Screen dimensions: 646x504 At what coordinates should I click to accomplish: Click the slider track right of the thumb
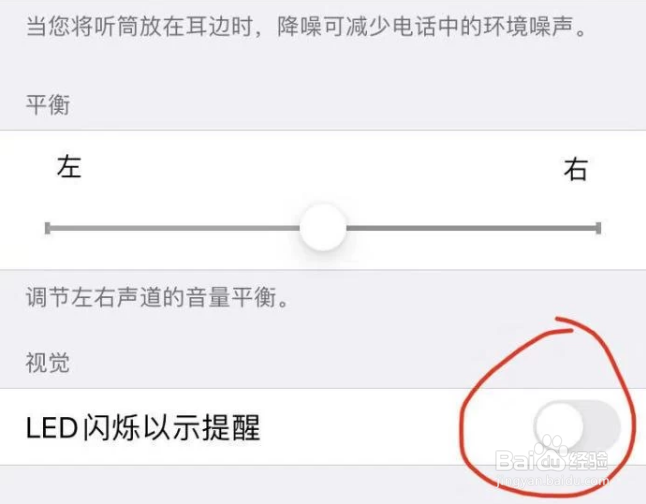pyautogui.click(x=473, y=228)
